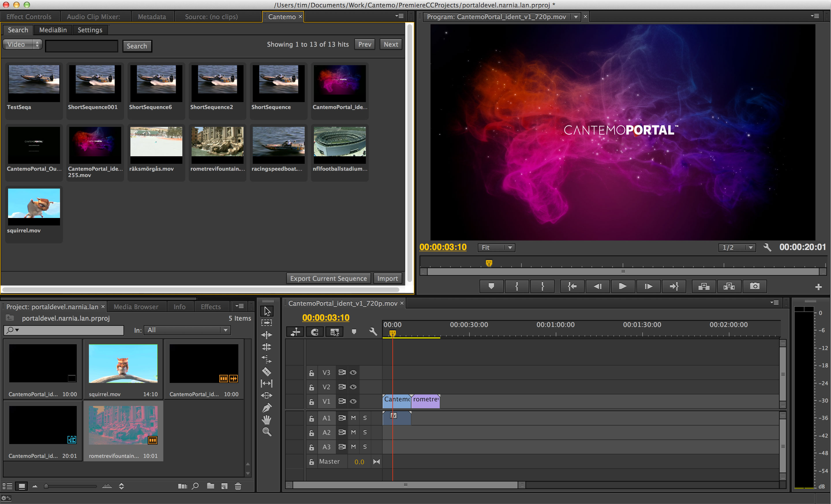The image size is (831, 504).
Task: Switch to the Audio Clip Mixer tab
Action: [x=93, y=16]
